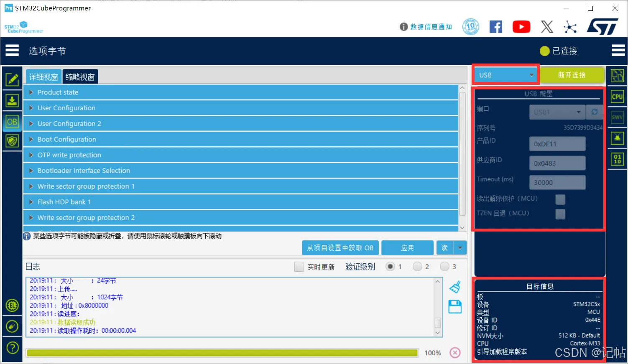Click the STM32CubeProgrammer logo
Viewport: 628px width, 364px height.
[x=23, y=27]
